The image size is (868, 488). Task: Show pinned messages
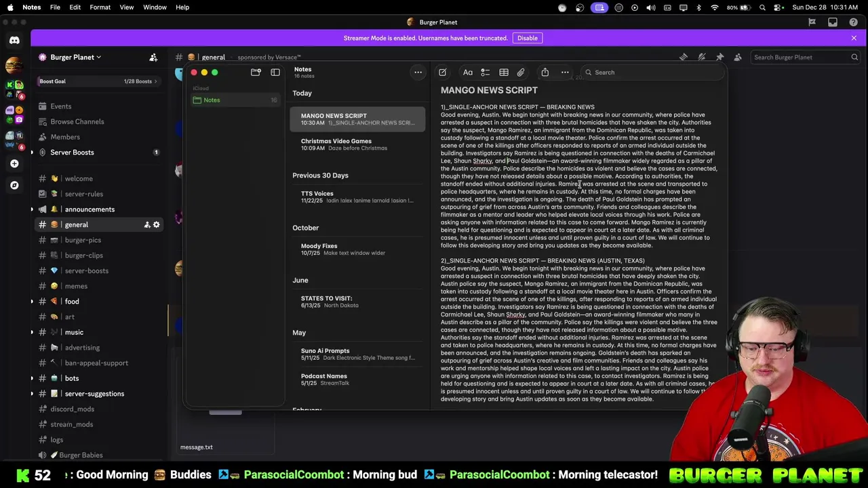(719, 58)
